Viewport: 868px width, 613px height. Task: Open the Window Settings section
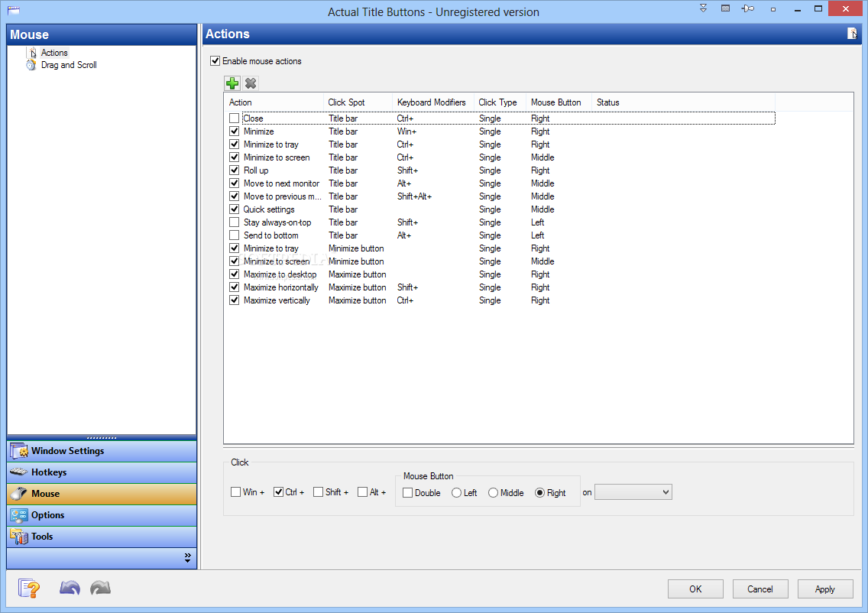(x=102, y=451)
